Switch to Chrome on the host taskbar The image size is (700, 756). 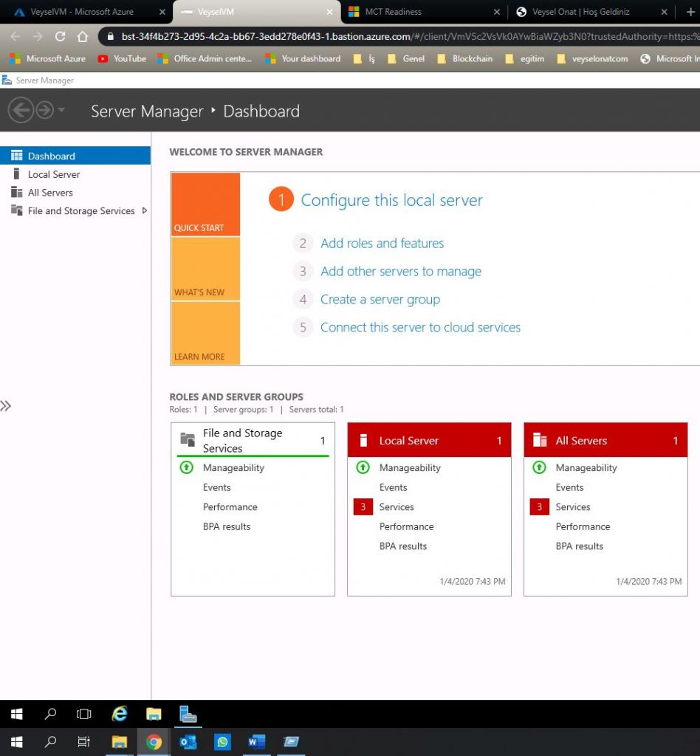(154, 742)
